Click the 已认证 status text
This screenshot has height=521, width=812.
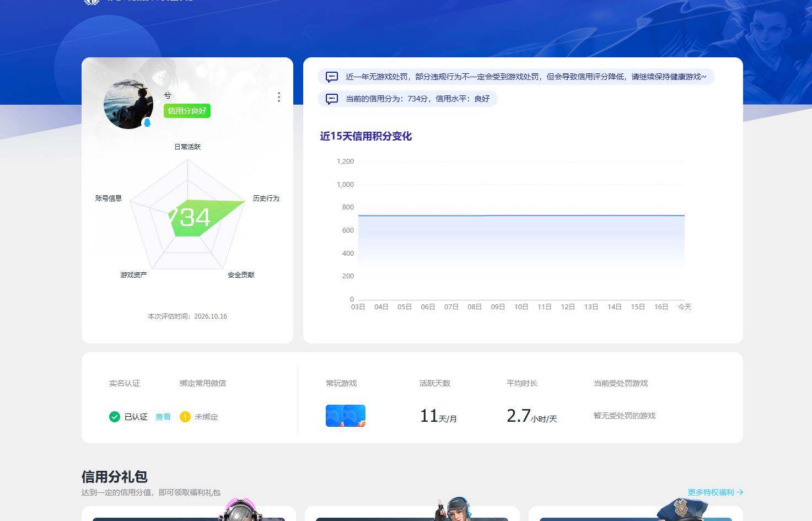(x=136, y=417)
